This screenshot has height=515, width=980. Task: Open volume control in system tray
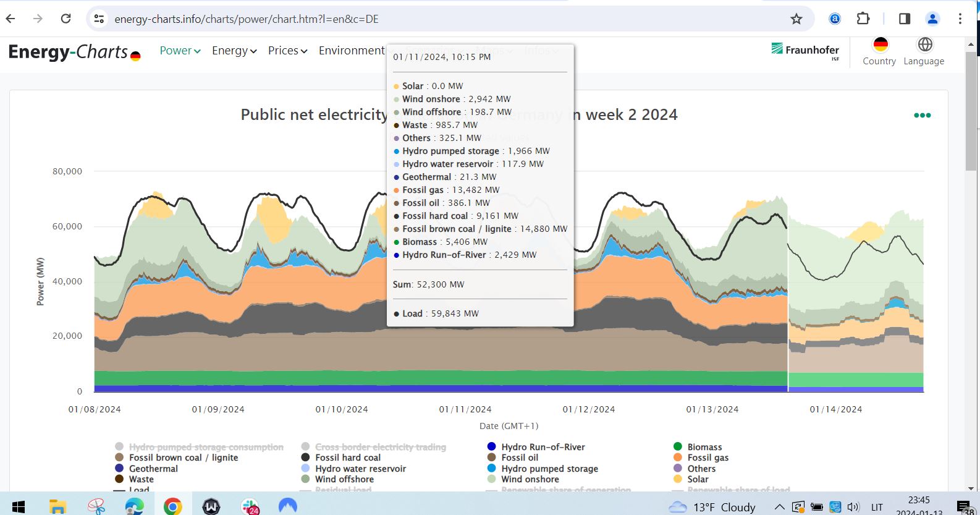[x=853, y=507]
